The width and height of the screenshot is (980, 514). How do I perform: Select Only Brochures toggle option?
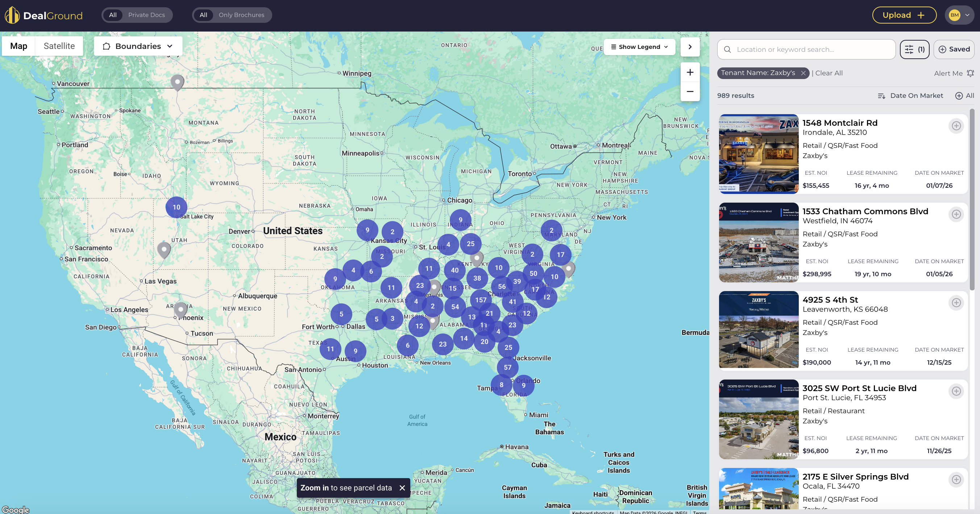click(241, 15)
